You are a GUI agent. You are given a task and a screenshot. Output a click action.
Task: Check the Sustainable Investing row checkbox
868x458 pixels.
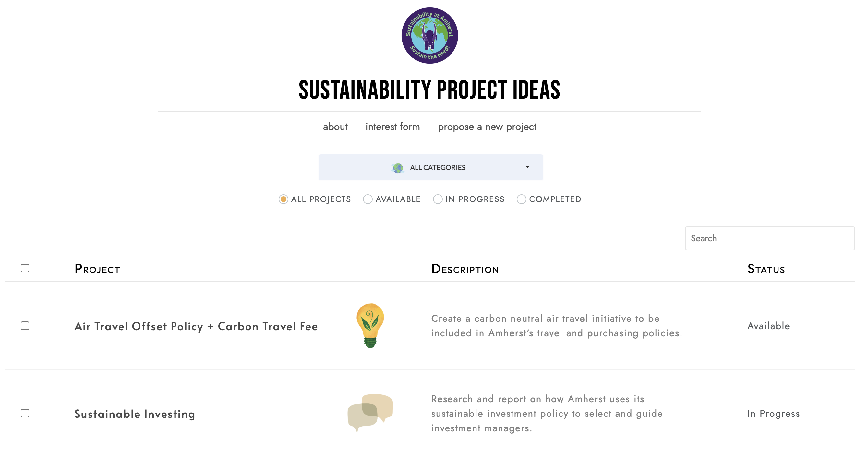(x=25, y=413)
